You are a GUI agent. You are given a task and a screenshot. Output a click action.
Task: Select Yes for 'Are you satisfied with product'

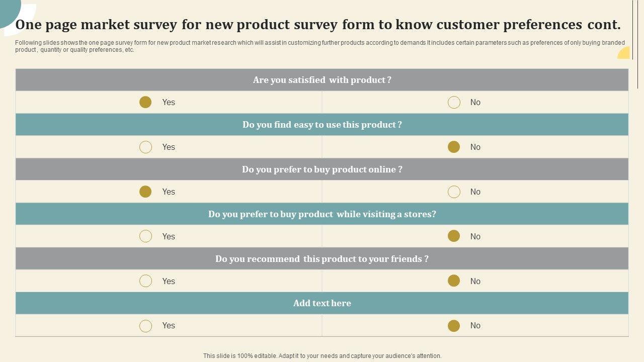click(145, 102)
